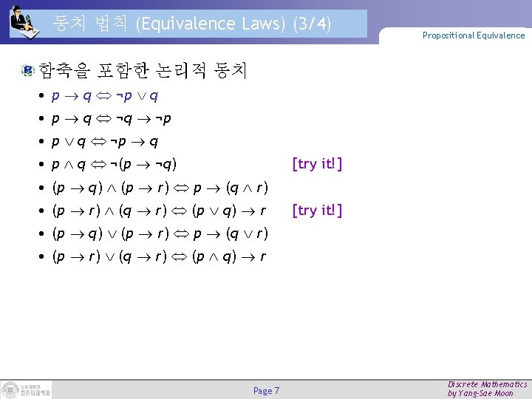Click formula '(p → q) ∧ (p → r) ⇔ p → (q ∧ r)'
Image resolution: width=532 pixels, height=399 pixels.
pyautogui.click(x=160, y=188)
